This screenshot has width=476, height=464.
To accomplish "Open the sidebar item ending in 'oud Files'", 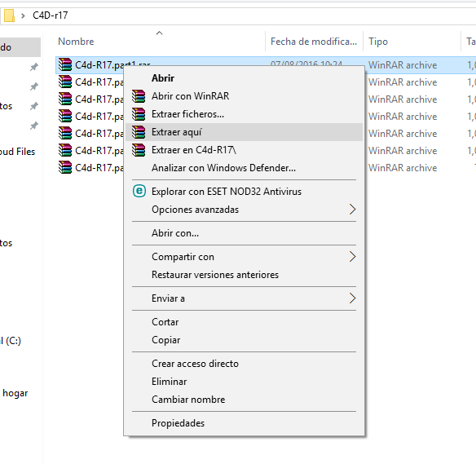I will (18, 151).
